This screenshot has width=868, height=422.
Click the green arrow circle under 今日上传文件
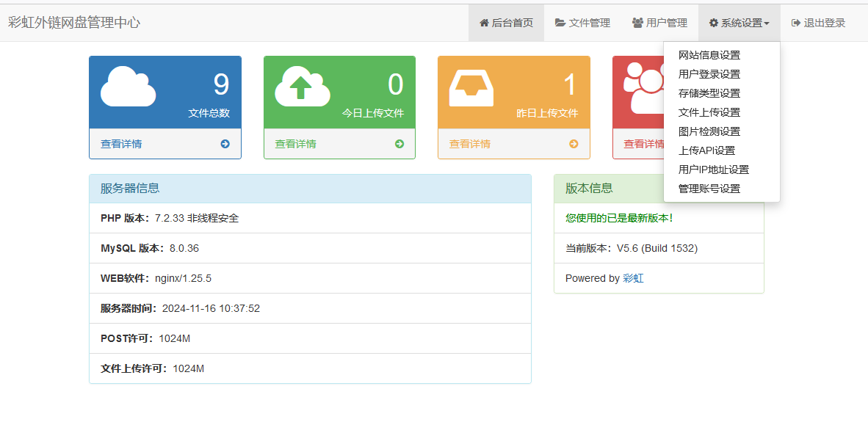(x=399, y=144)
